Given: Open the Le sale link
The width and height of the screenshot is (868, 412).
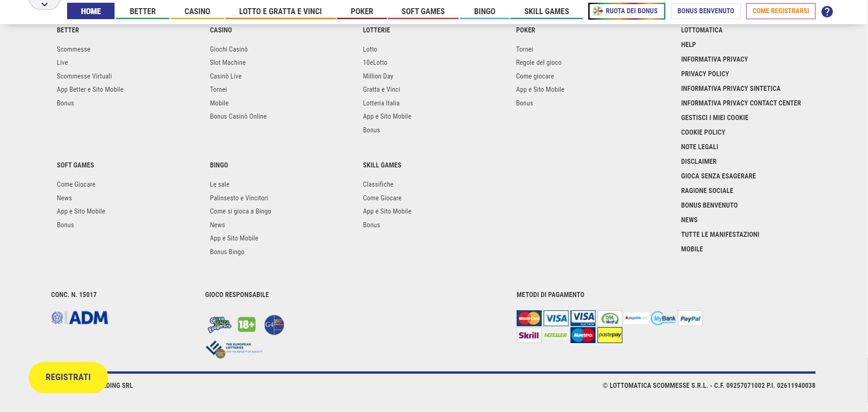Looking at the screenshot, I should click(x=220, y=184).
